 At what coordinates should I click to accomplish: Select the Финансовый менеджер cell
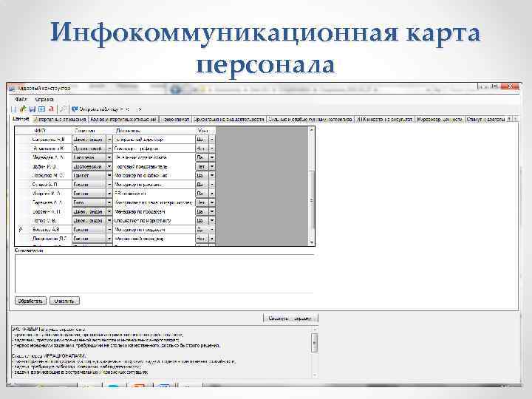tap(154, 239)
